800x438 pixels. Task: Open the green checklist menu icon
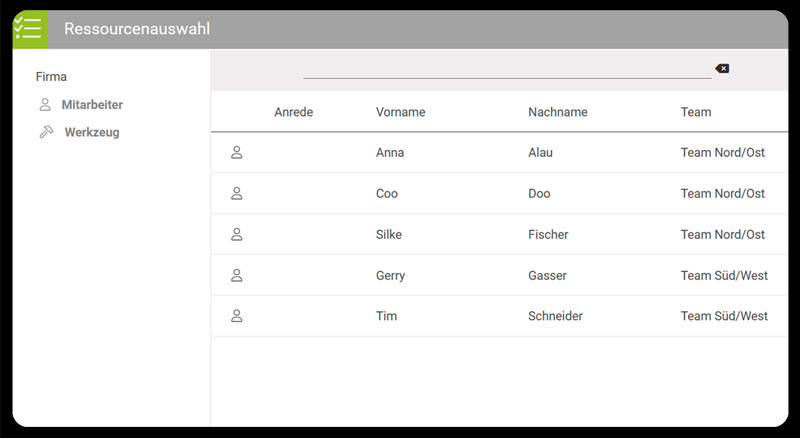29,28
